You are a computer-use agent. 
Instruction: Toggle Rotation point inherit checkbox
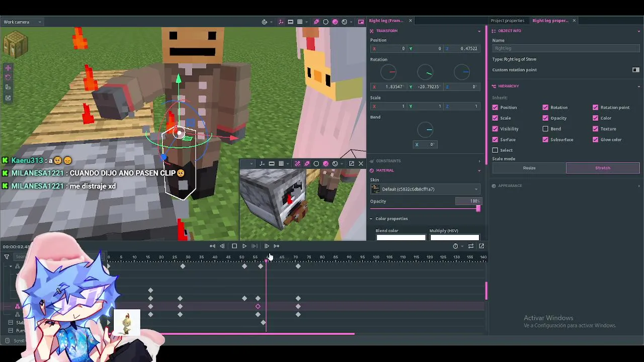pos(596,107)
